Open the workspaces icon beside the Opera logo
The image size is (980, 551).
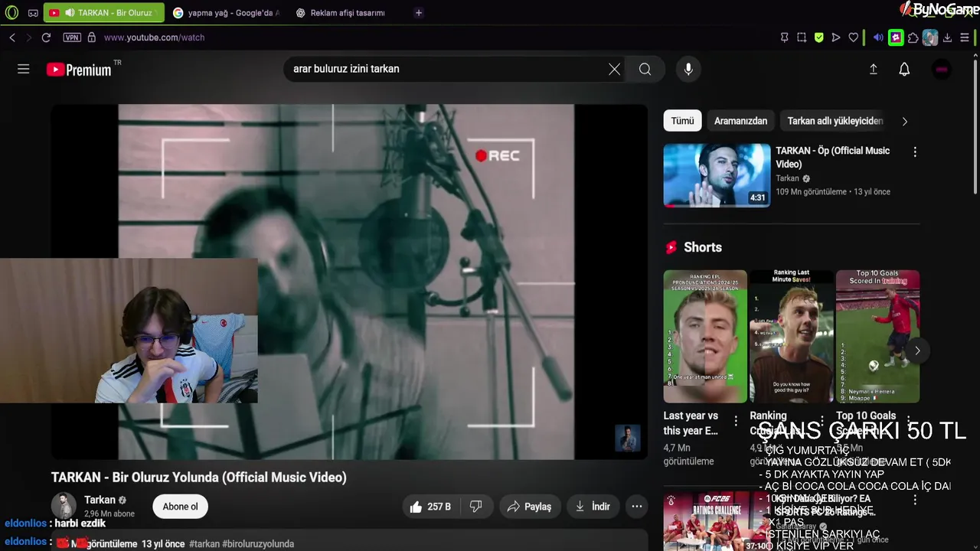(x=33, y=13)
